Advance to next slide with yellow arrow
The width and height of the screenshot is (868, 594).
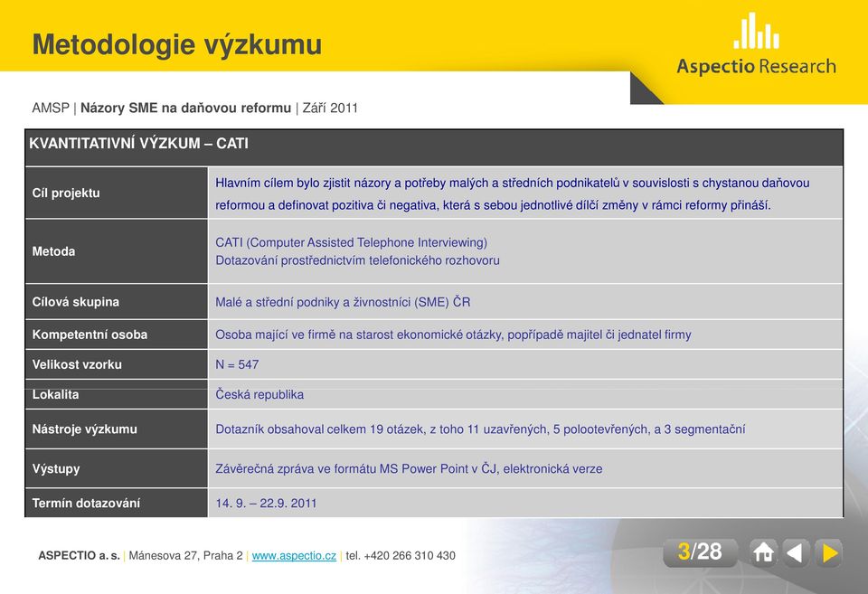829,552
